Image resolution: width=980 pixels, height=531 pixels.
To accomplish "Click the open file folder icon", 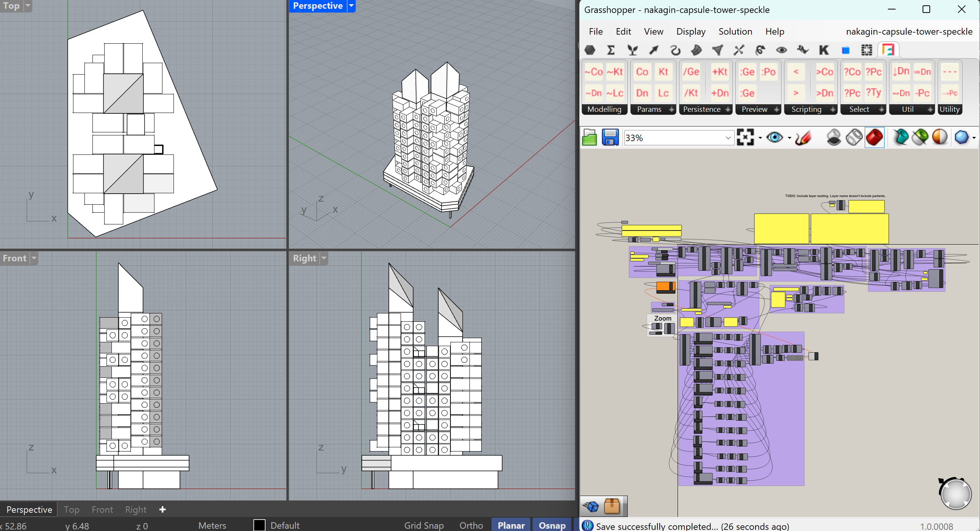I will tap(590, 137).
